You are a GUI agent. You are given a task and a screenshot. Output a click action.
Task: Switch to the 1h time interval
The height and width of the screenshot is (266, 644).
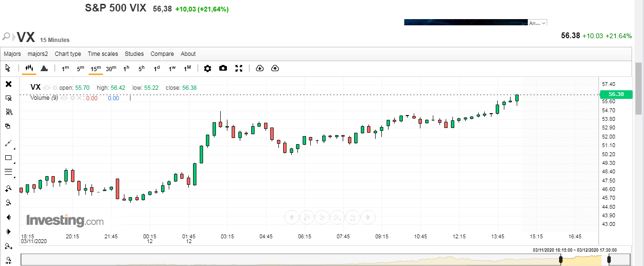point(126,68)
